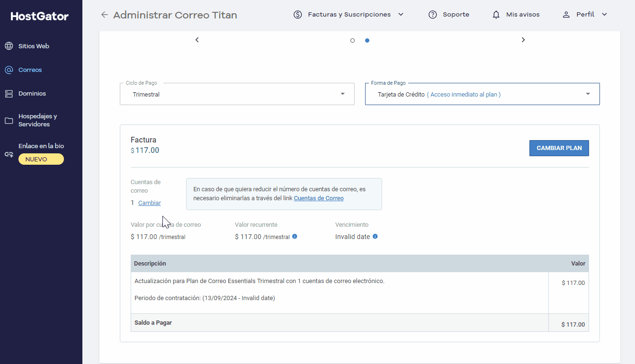The height and width of the screenshot is (364, 635).
Task: Click the Correos at-sign icon
Action: coord(9,70)
